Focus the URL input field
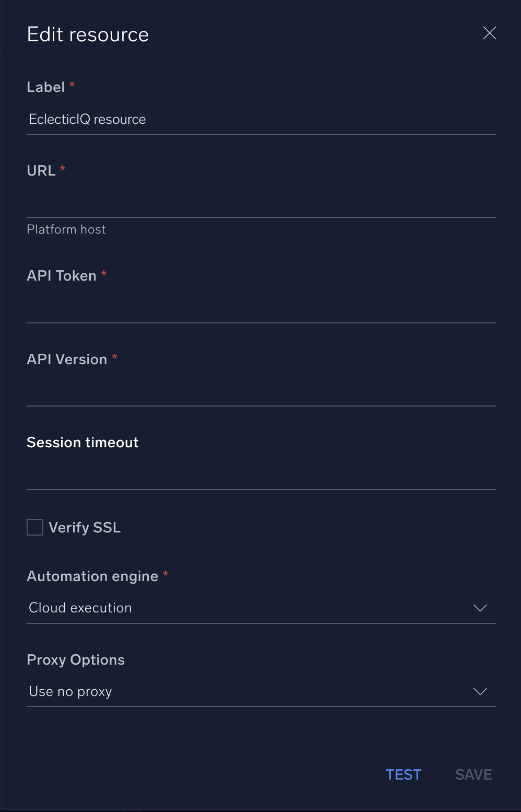The image size is (521, 812). point(261,203)
